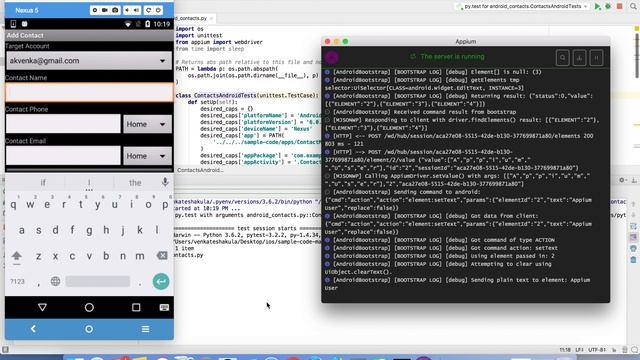This screenshot has width=640, height=360.
Task: Tap the keyboard switcher icon in navigation bar
Action: tap(164, 307)
